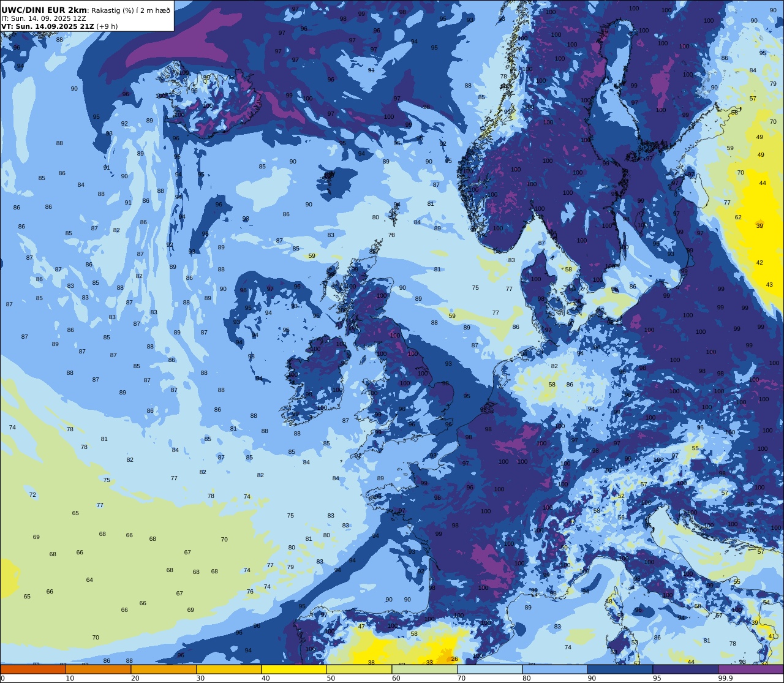The image size is (784, 683).
Task: Pick the purple above-99.9 legend swatch
Action: pos(750,669)
